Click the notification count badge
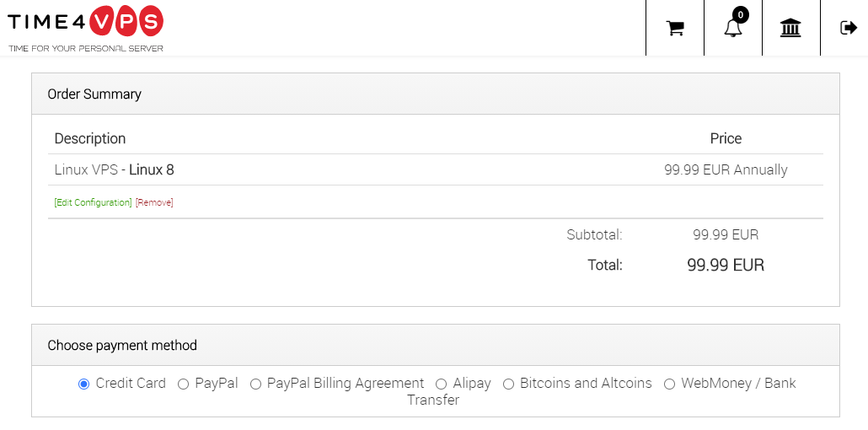The height and width of the screenshot is (430, 868). click(740, 14)
